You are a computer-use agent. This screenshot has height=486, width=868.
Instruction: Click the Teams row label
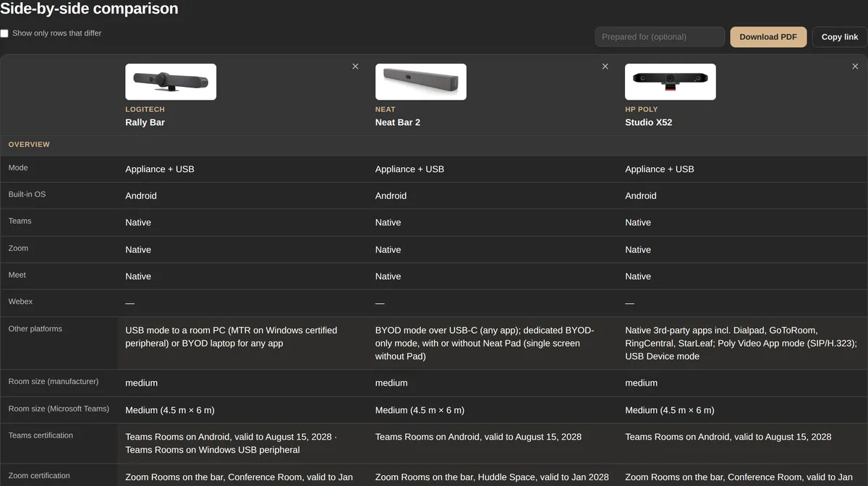pos(20,221)
